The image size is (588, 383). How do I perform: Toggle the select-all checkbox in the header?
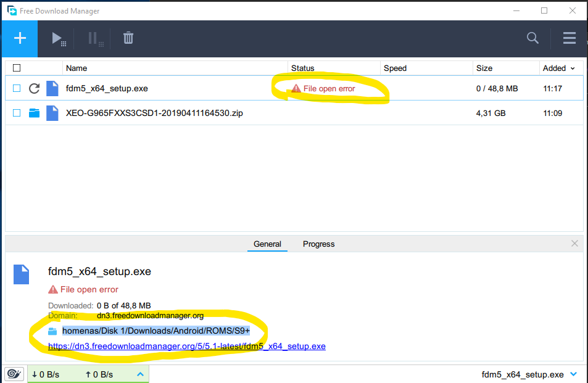pyautogui.click(x=17, y=68)
